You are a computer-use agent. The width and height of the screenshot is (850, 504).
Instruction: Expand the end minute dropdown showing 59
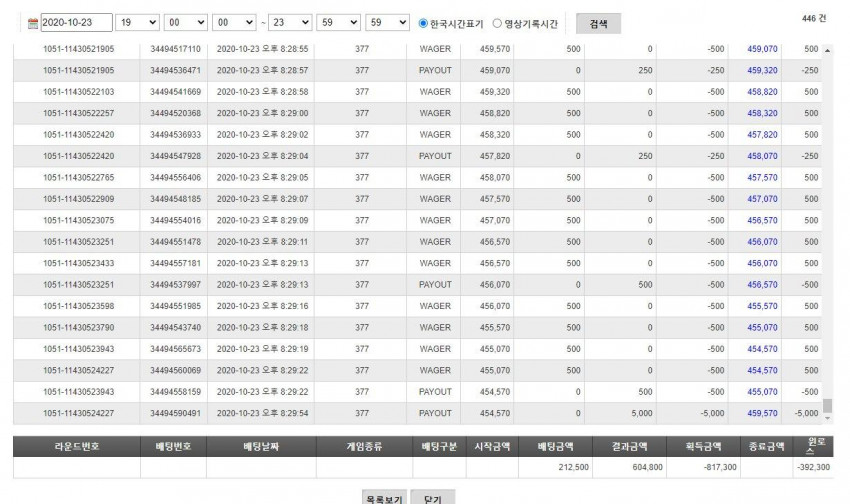[338, 23]
